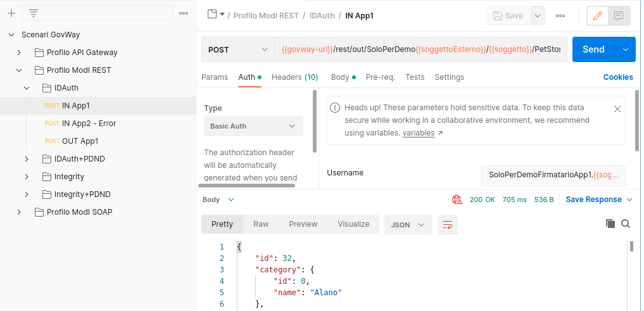The image size is (644, 311).
Task: Open sidebar three-dot options menu
Action: [x=184, y=13]
